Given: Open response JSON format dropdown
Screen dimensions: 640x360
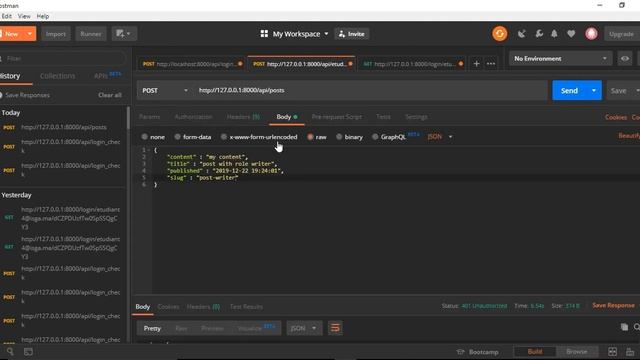Looking at the screenshot, I should click(x=304, y=328).
